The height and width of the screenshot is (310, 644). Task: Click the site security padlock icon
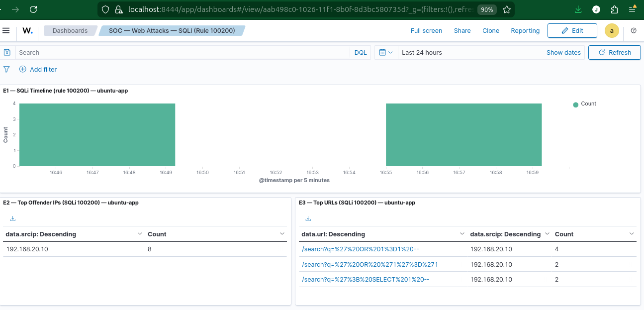(118, 9)
